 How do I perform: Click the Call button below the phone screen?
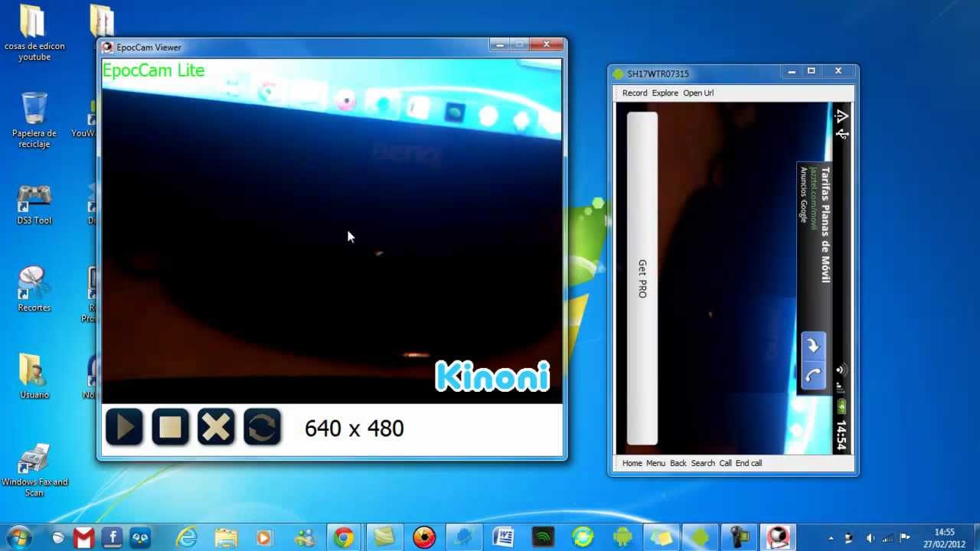tap(725, 463)
